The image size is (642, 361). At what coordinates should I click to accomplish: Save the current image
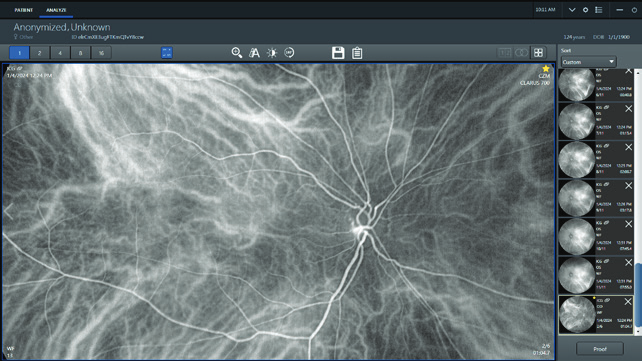pos(338,53)
